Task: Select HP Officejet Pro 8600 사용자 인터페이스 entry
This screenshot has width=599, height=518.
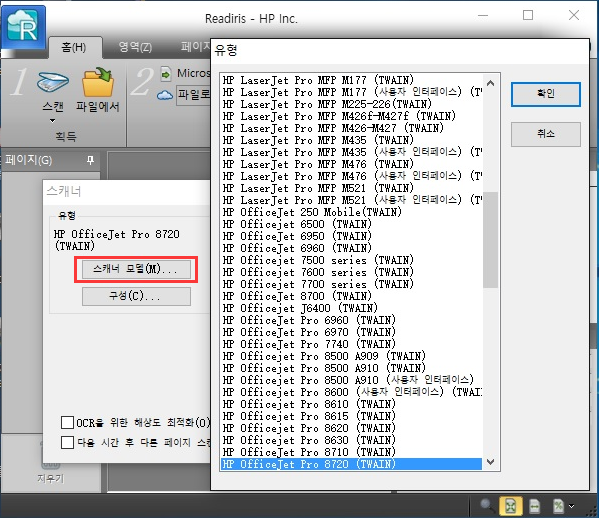Action: point(352,392)
